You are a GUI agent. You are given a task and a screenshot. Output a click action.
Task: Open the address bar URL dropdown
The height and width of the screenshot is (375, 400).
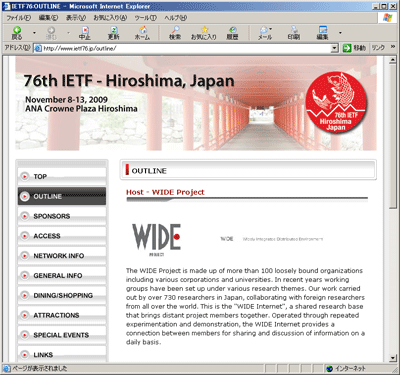(335, 48)
